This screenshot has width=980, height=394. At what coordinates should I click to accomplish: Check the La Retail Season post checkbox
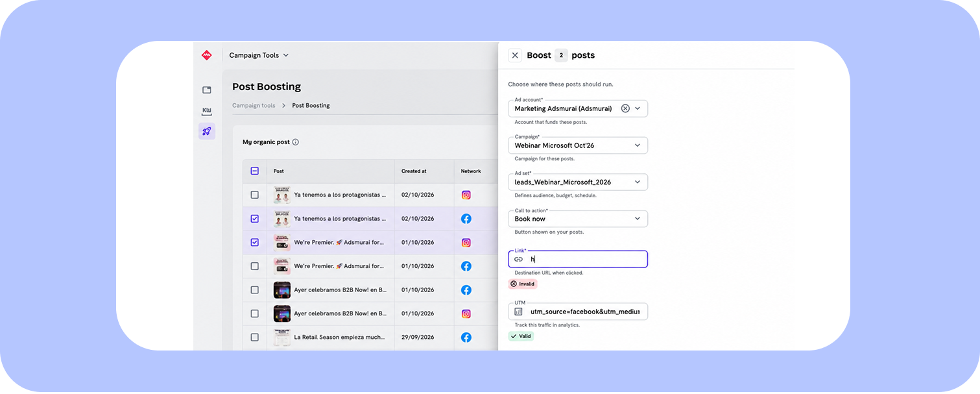[x=254, y=338]
